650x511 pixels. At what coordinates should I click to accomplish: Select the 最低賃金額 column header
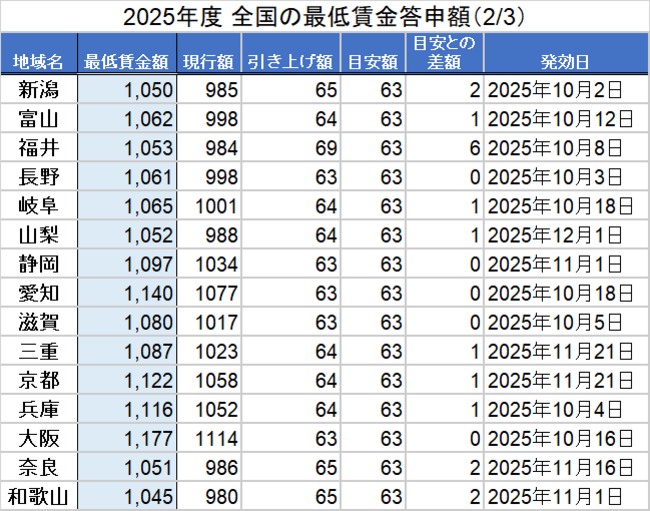click(x=128, y=61)
